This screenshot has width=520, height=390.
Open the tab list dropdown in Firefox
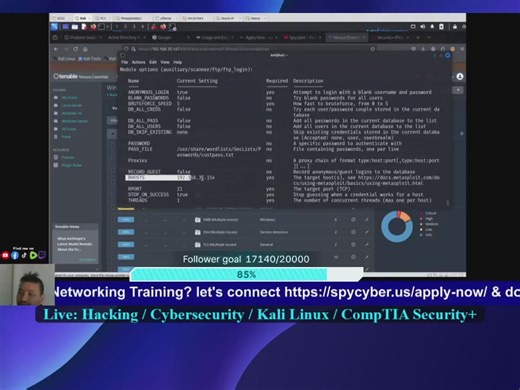pos(429,38)
